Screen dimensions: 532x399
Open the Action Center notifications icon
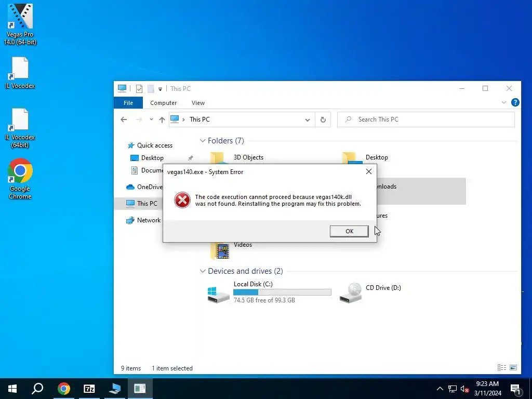[x=515, y=389]
